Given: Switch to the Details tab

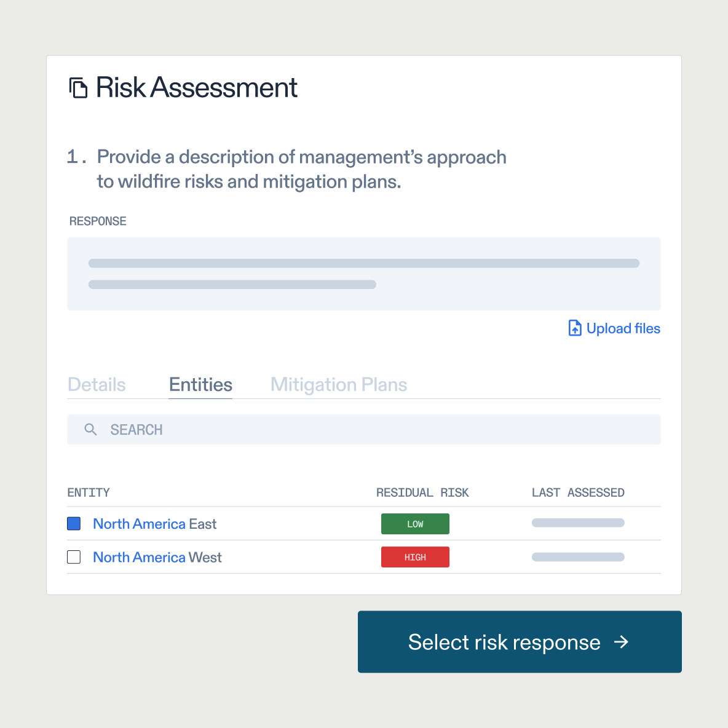Looking at the screenshot, I should click(x=97, y=384).
